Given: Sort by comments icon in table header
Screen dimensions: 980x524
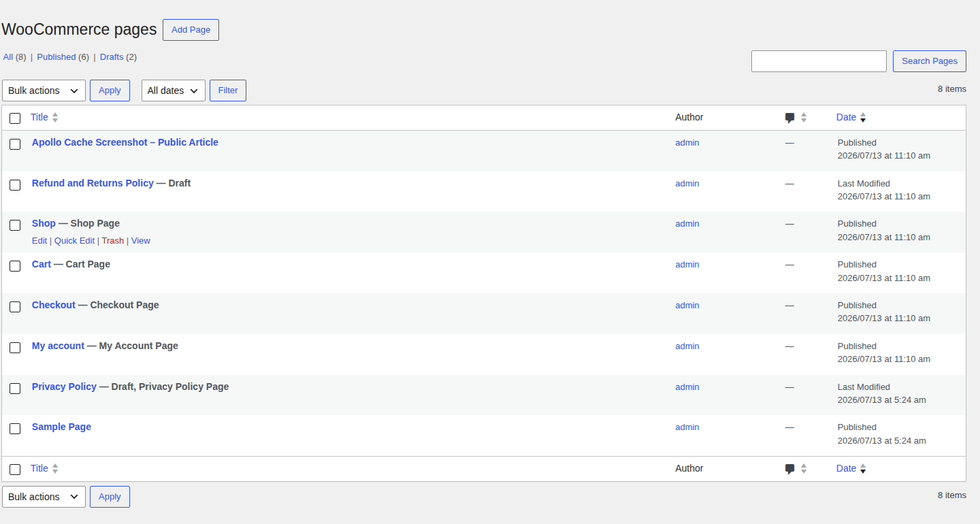Looking at the screenshot, I should tap(789, 118).
